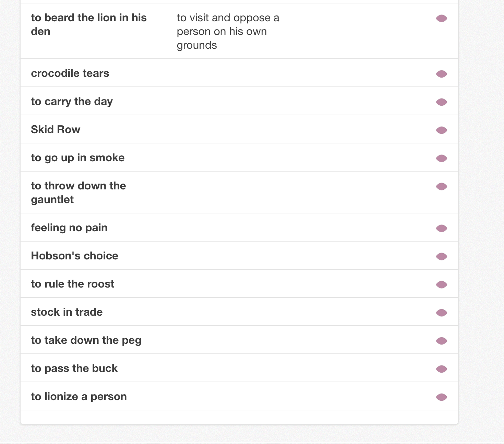This screenshot has height=444, width=504.
Task: Click eye icon beside 'stock in trade'
Action: (441, 313)
